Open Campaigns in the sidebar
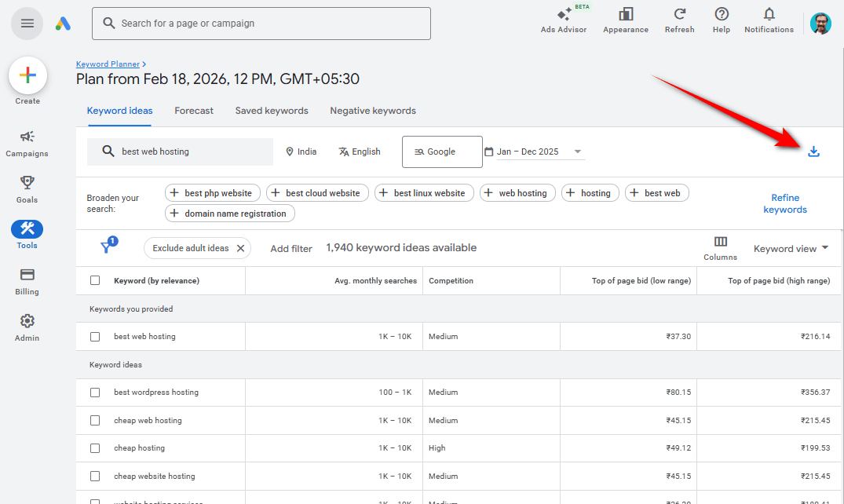Viewport: 844px width, 504px height. coord(27,144)
